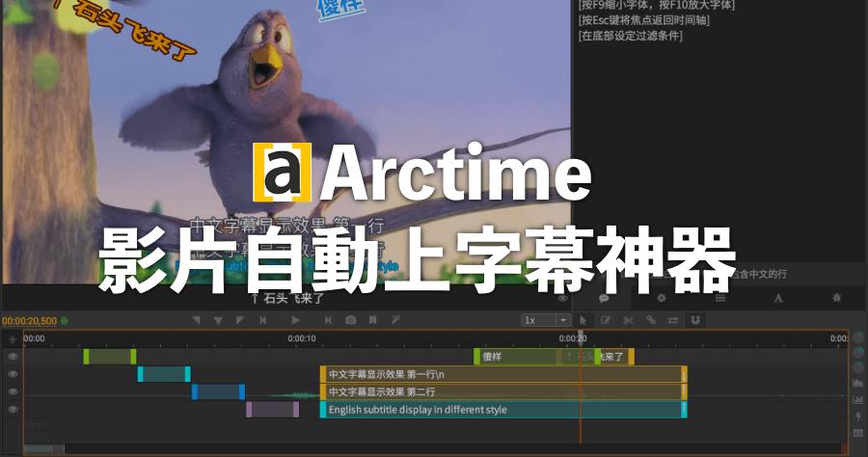
Task: Click the waveform display icon
Action: pyautogui.click(x=858, y=383)
